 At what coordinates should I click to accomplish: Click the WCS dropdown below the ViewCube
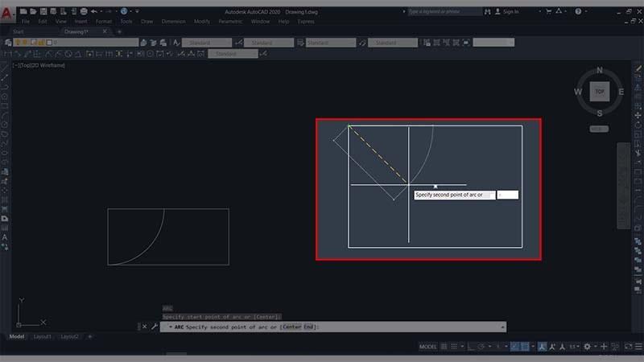point(599,129)
